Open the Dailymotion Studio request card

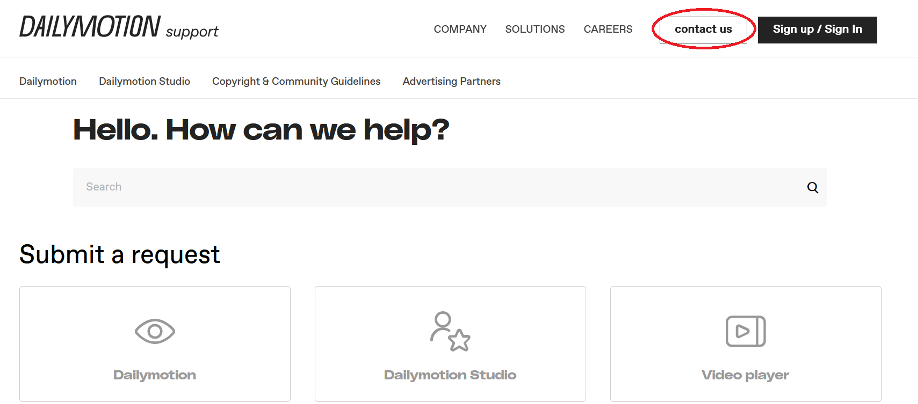point(450,344)
